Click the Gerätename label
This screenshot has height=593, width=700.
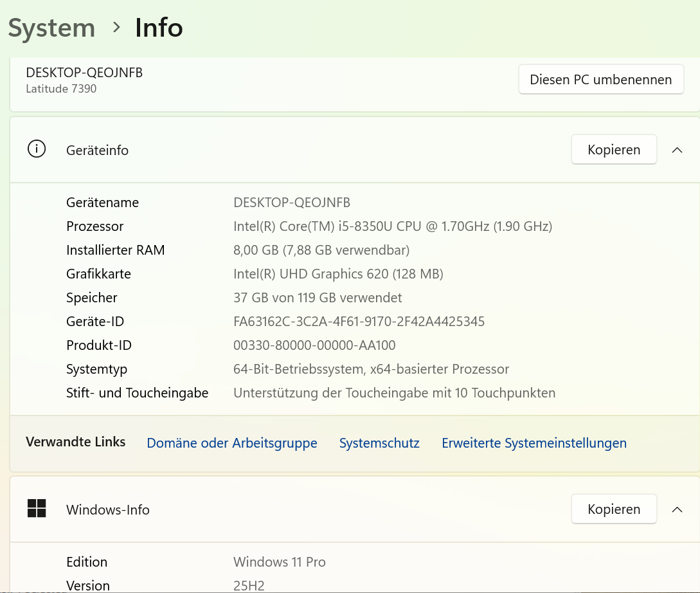102,203
